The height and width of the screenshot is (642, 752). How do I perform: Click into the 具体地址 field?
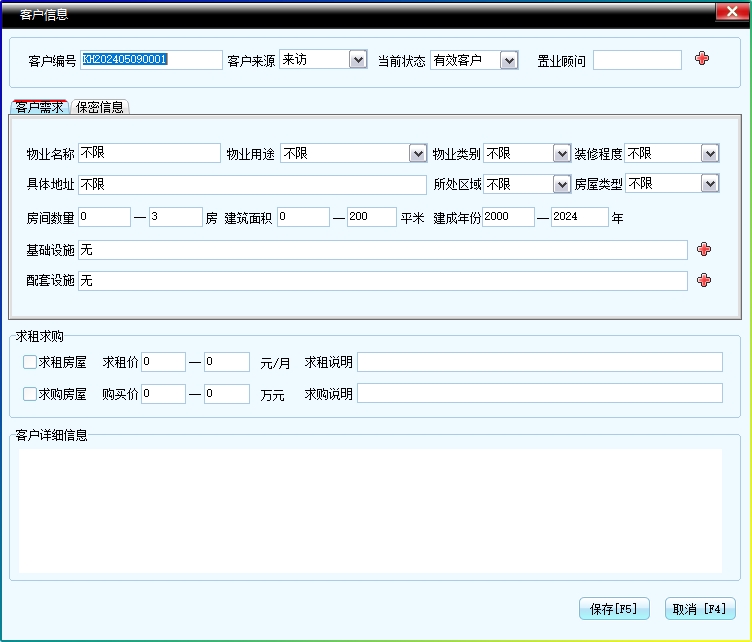252,185
